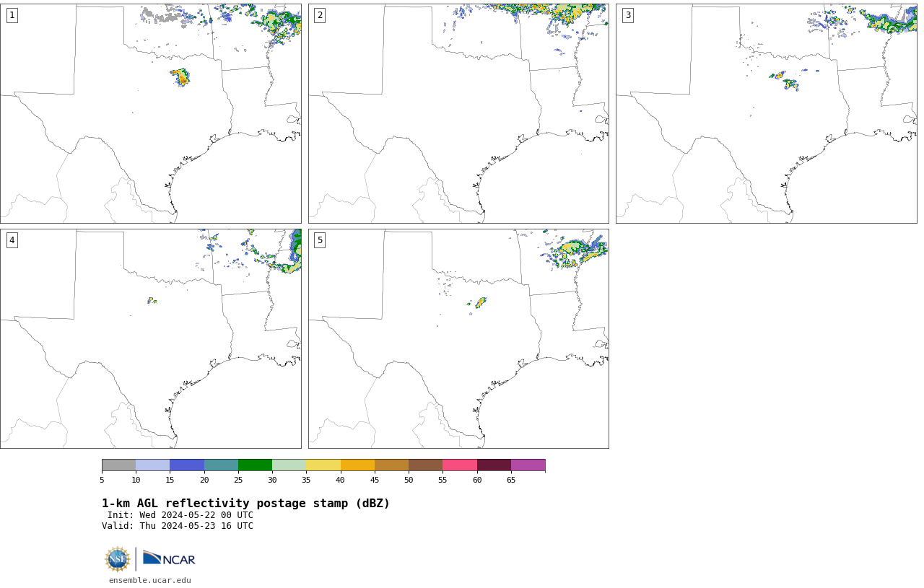The height and width of the screenshot is (588, 924).
Task: Open ensemble member 5 map panel
Action: 458,338
